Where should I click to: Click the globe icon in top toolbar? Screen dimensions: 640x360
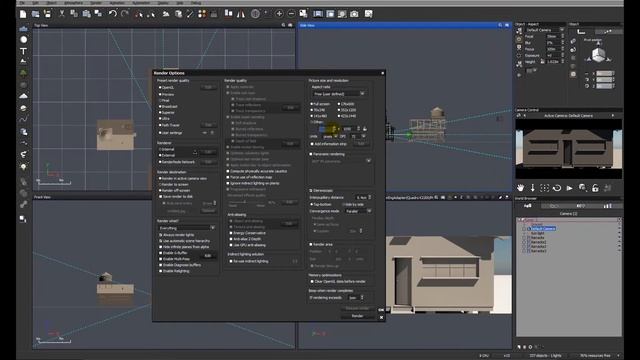click(x=255, y=14)
